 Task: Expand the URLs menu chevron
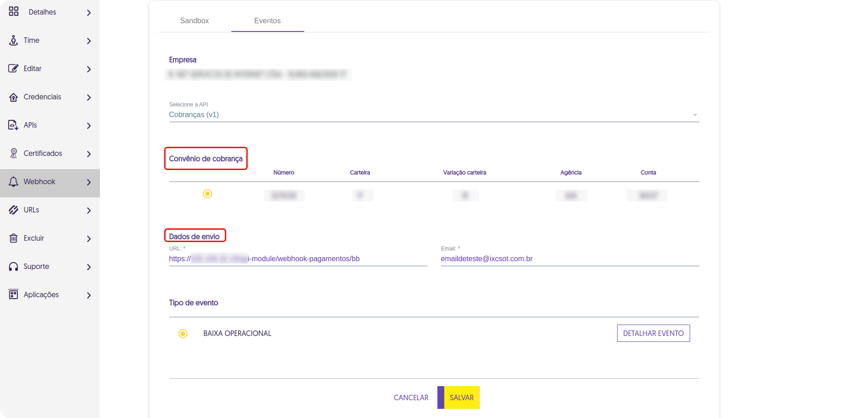point(89,211)
